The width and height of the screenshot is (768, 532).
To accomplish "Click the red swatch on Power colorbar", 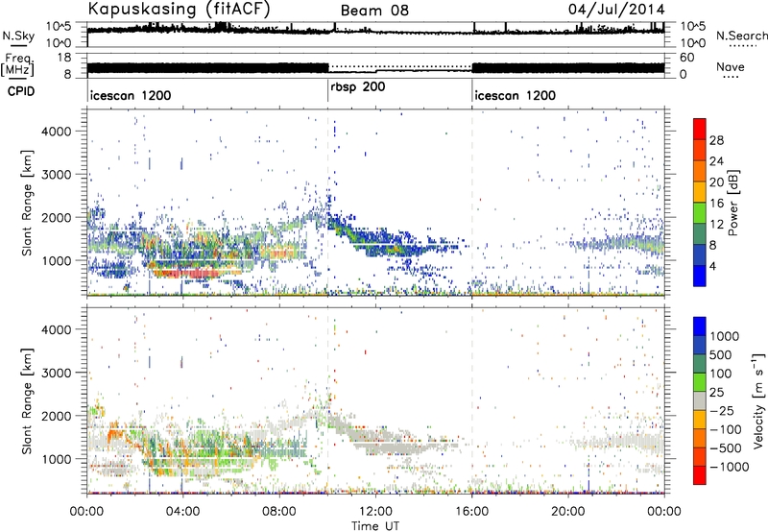I will (700, 129).
